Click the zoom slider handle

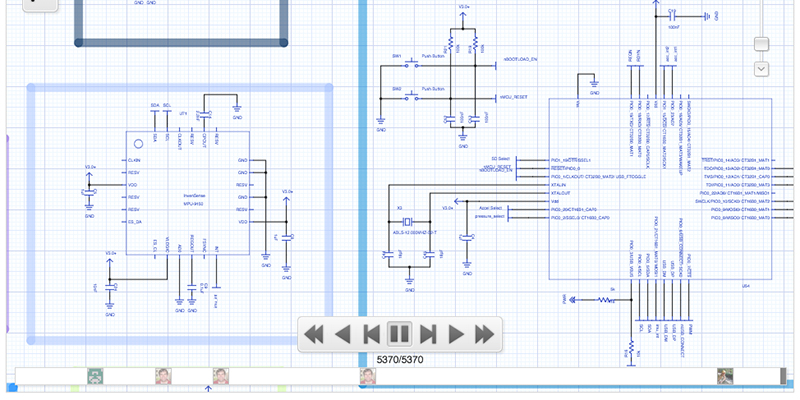pos(761,44)
